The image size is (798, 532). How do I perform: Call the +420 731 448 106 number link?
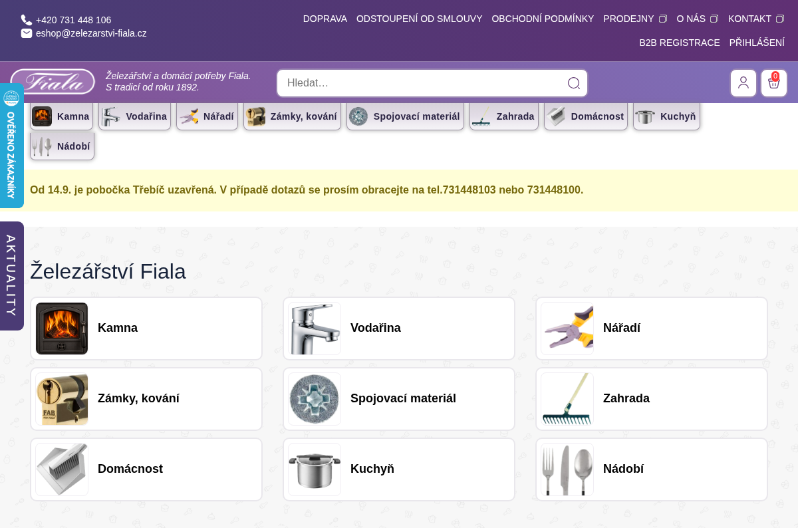click(x=73, y=20)
